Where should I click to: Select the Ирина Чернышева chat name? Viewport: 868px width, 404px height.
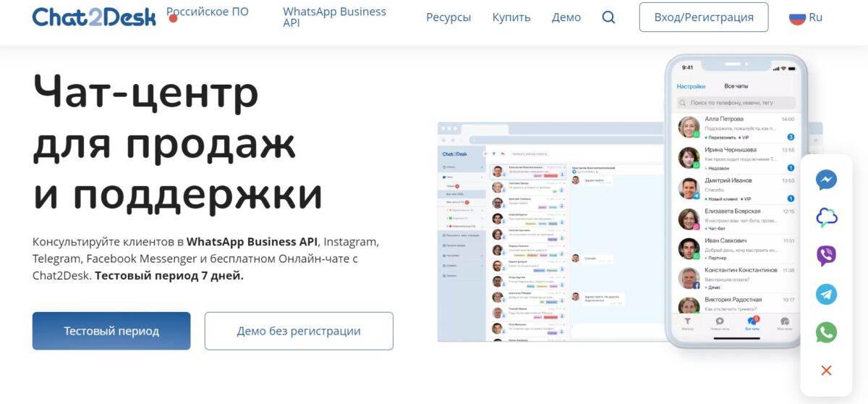(731, 150)
